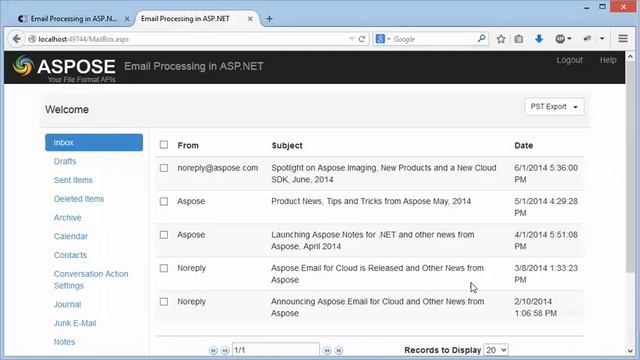
Task: Click date '2/10/2014 1:06:58 PM'
Action: click(536, 307)
